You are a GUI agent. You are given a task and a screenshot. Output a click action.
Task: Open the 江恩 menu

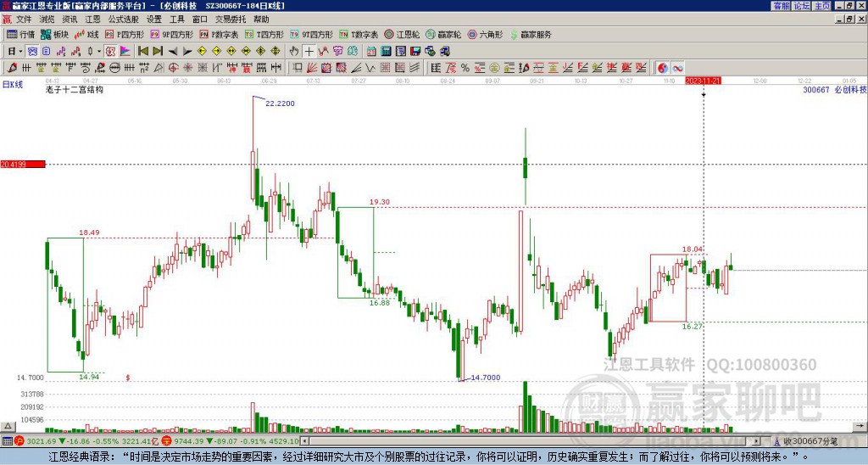[x=92, y=20]
